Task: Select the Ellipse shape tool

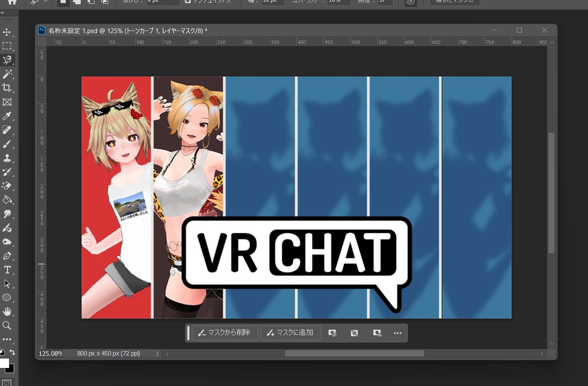Action: click(x=7, y=297)
